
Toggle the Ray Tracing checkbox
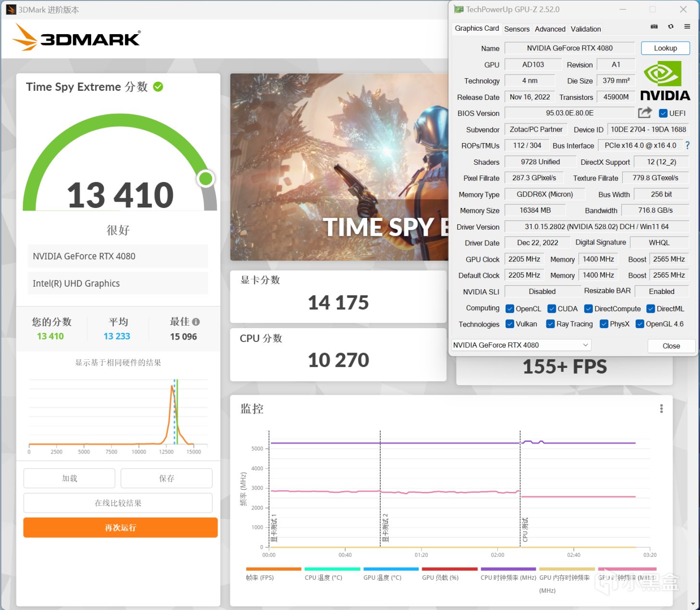551,324
